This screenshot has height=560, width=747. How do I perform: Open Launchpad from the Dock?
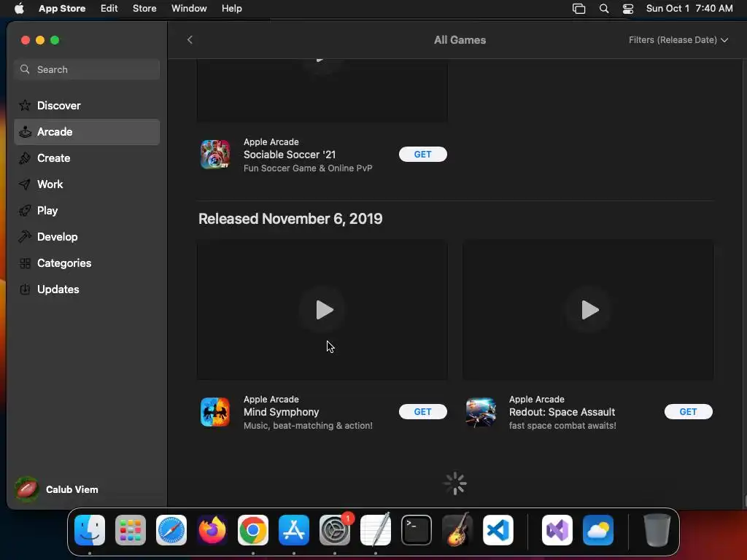click(131, 530)
